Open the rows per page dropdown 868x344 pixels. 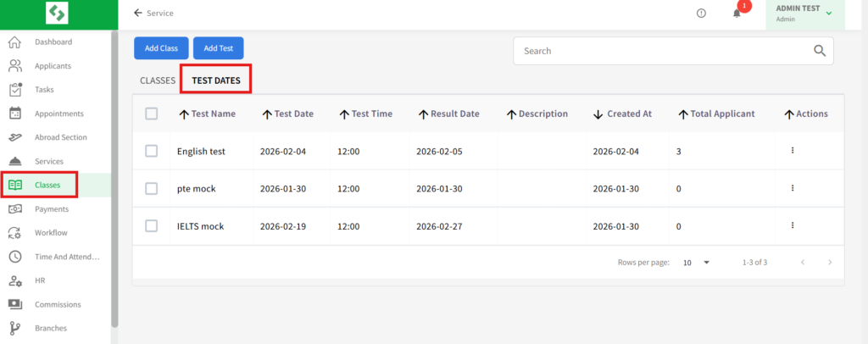(697, 263)
